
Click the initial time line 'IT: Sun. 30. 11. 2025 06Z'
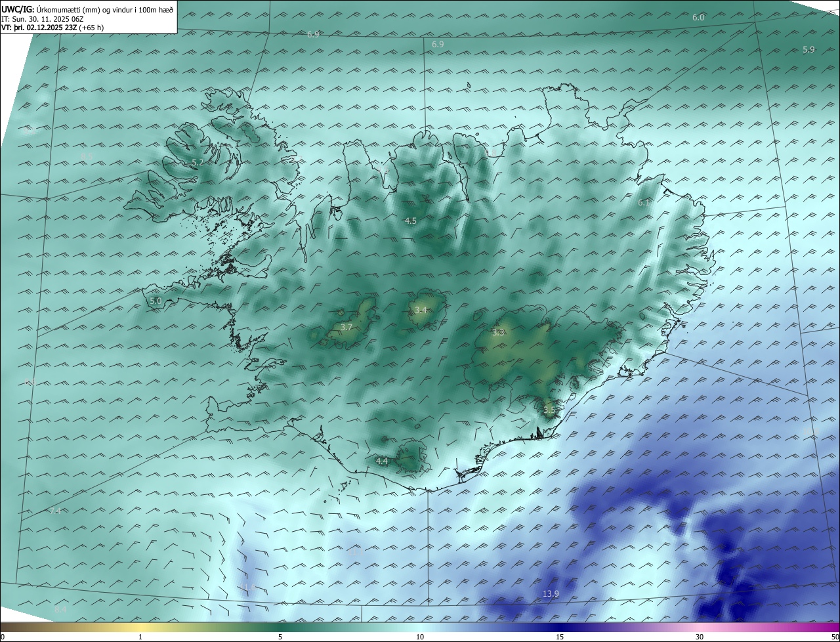click(x=44, y=19)
